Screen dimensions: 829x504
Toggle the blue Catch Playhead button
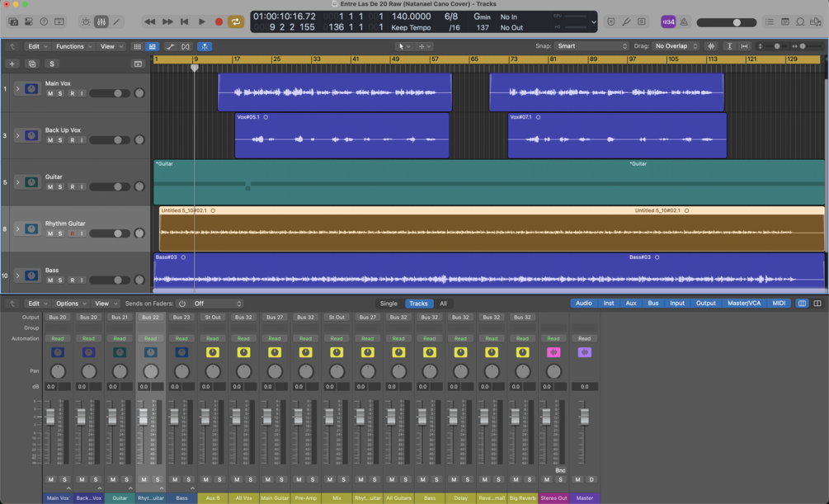[205, 46]
